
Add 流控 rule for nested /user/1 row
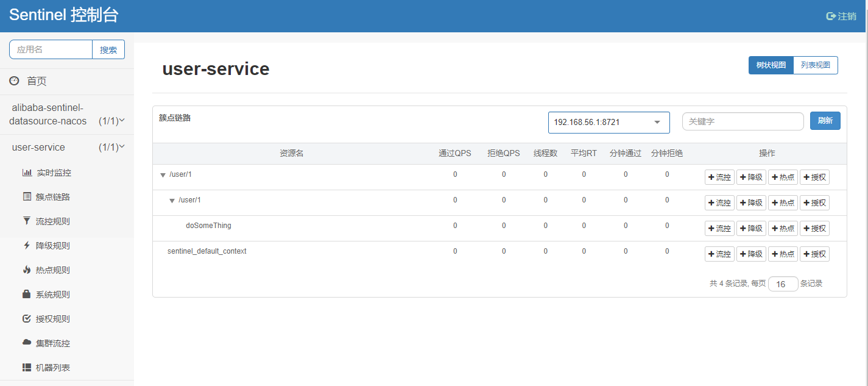click(719, 202)
